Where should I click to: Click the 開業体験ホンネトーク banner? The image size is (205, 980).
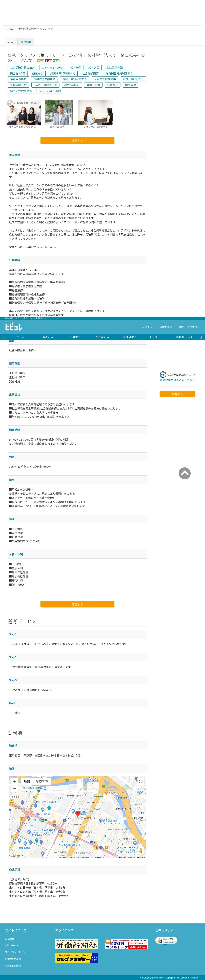point(126,944)
